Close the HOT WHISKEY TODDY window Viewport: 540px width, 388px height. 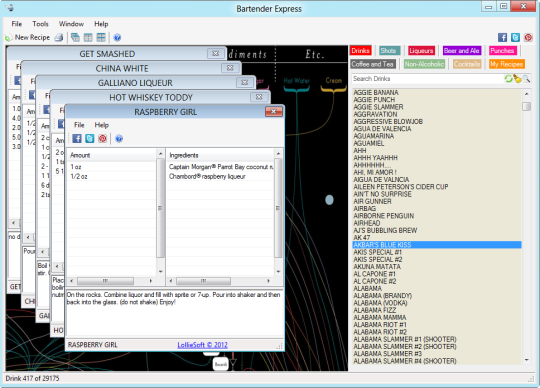tap(259, 97)
